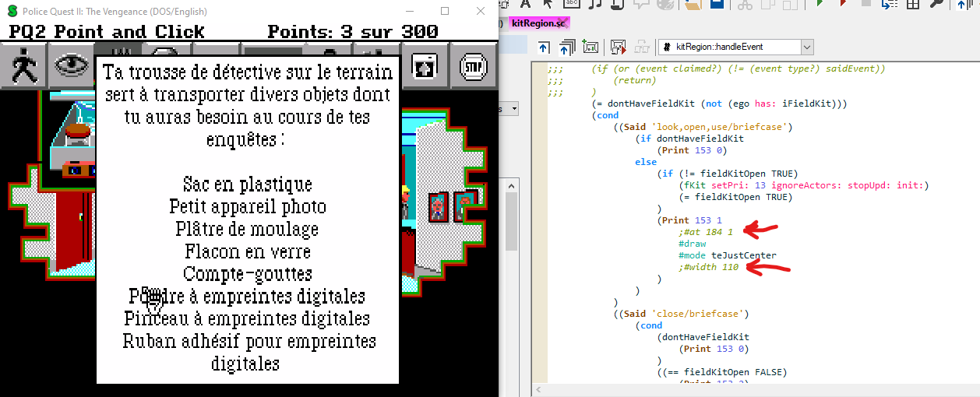Screen dimensions: 980x397
Task: Click the open folder icon in top toolbar
Action: coord(692,5)
